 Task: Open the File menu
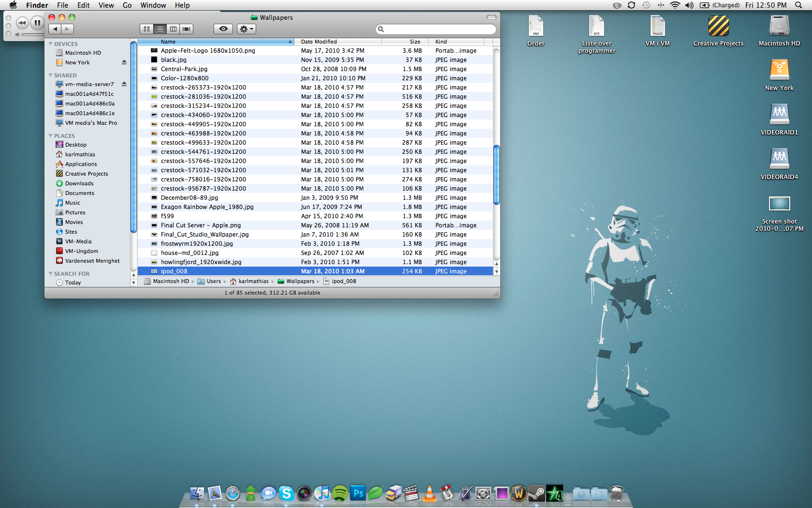point(62,5)
